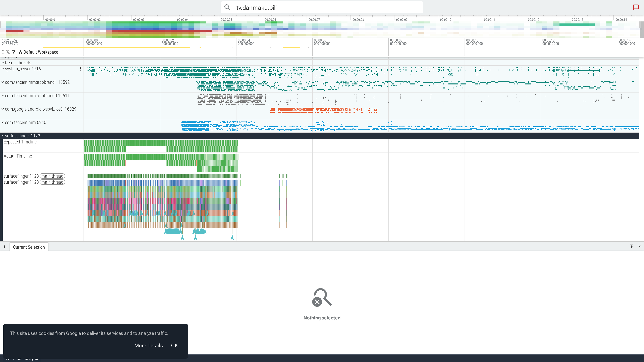Click the orange webview process activity slices
Image resolution: width=644 pixels, height=362 pixels.
tap(324, 110)
